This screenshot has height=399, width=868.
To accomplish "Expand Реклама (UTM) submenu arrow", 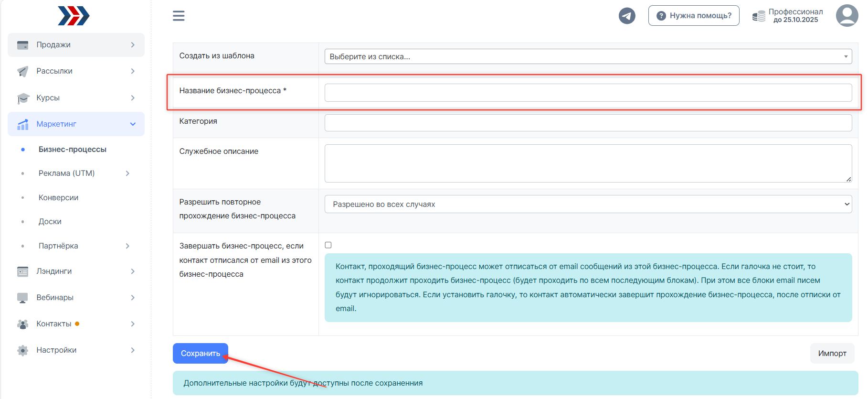I will click(x=127, y=173).
